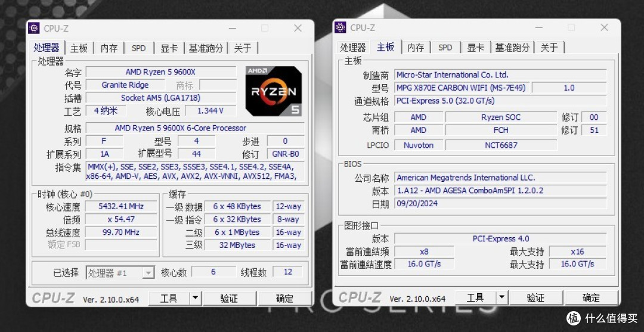Click CPU-Z app icon in right window title bar
Screen dimensions: 644x332
click(x=340, y=27)
